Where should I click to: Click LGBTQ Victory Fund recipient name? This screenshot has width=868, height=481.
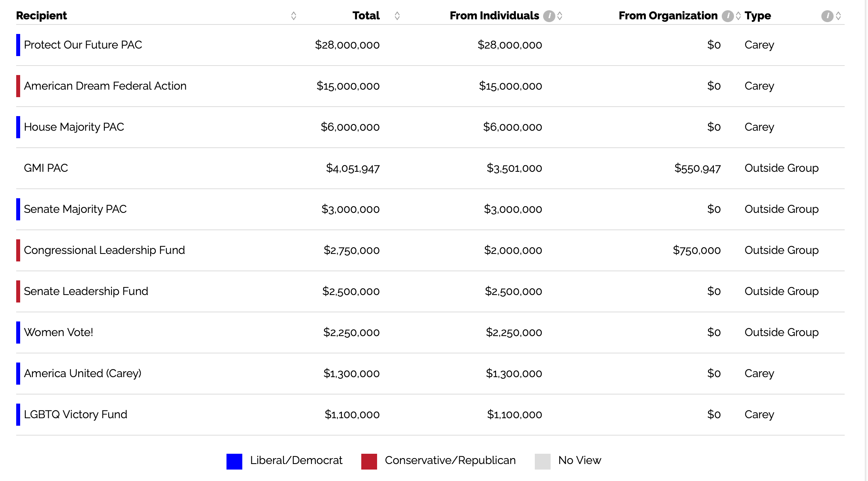(x=75, y=415)
